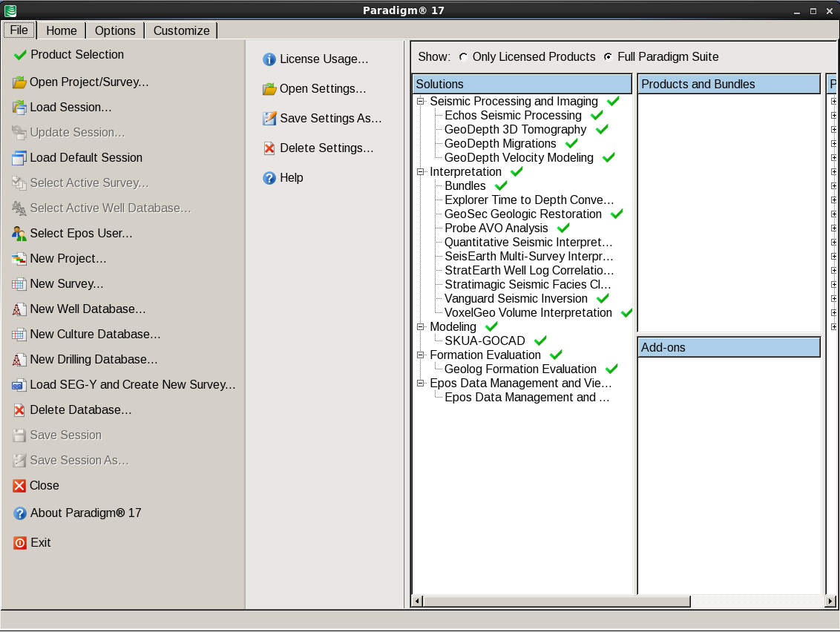This screenshot has width=840, height=632.
Task: Click the Open Settings folder icon
Action: tap(269, 89)
